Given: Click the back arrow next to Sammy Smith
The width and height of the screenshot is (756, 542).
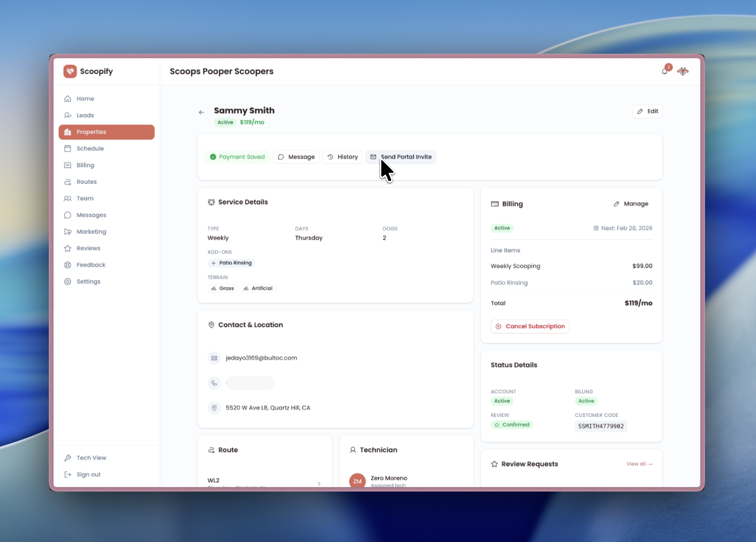Looking at the screenshot, I should click(201, 112).
